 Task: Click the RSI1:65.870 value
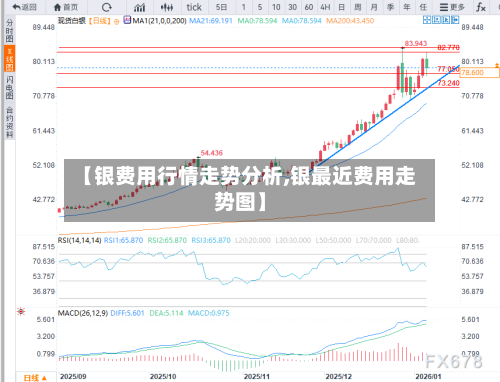(123, 240)
